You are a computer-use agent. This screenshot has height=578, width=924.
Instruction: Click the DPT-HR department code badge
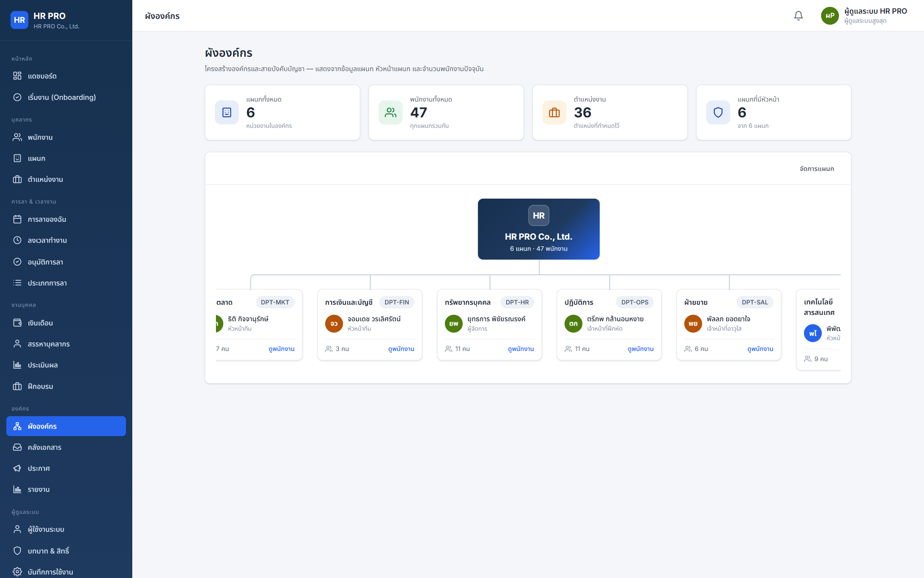click(517, 302)
